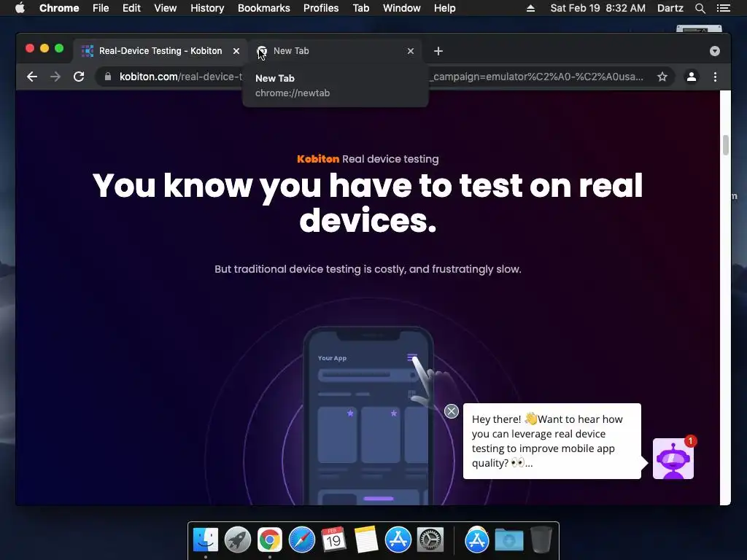This screenshot has width=747, height=560.
Task: Open App Store next to Notes in dock
Action: point(398,540)
